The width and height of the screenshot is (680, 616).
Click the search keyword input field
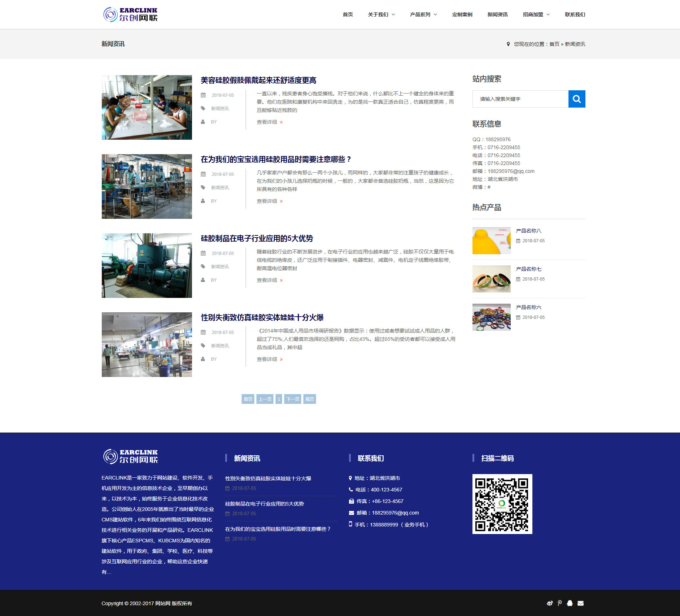pyautogui.click(x=520, y=99)
